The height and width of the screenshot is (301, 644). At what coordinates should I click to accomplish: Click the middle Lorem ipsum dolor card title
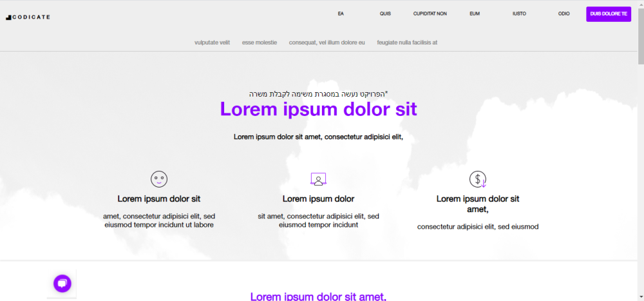coord(318,199)
